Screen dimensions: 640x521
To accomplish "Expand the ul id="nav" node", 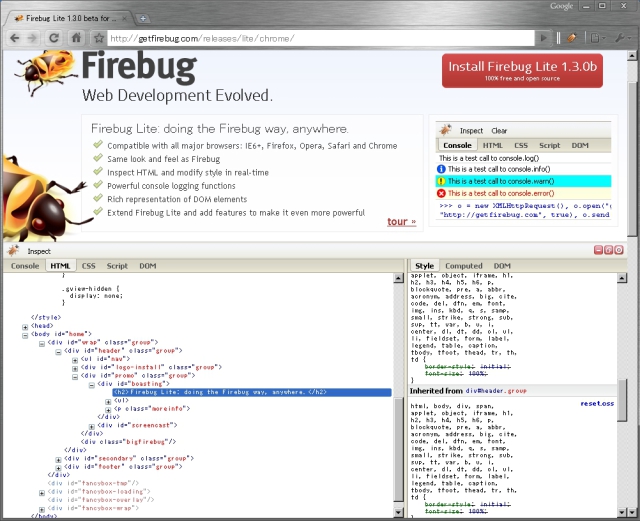I will tap(75, 360).
